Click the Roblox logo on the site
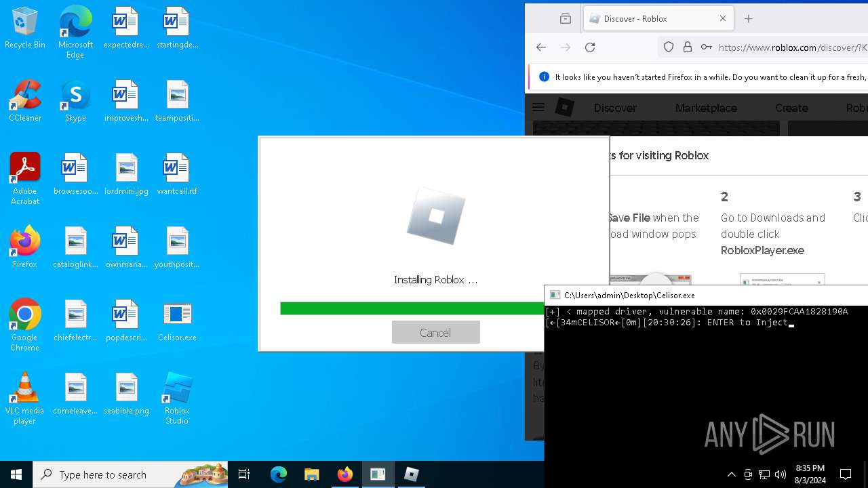This screenshot has width=868, height=488. (x=564, y=107)
